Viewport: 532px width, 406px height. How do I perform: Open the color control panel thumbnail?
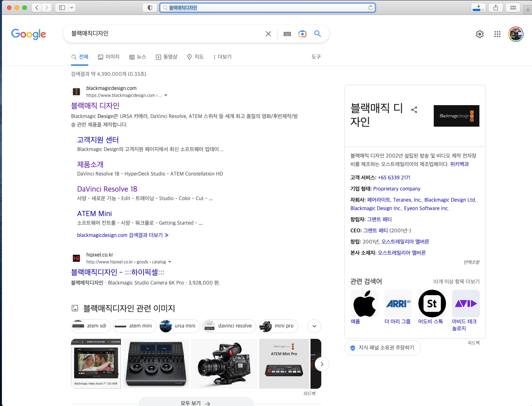pyautogui.click(x=156, y=364)
